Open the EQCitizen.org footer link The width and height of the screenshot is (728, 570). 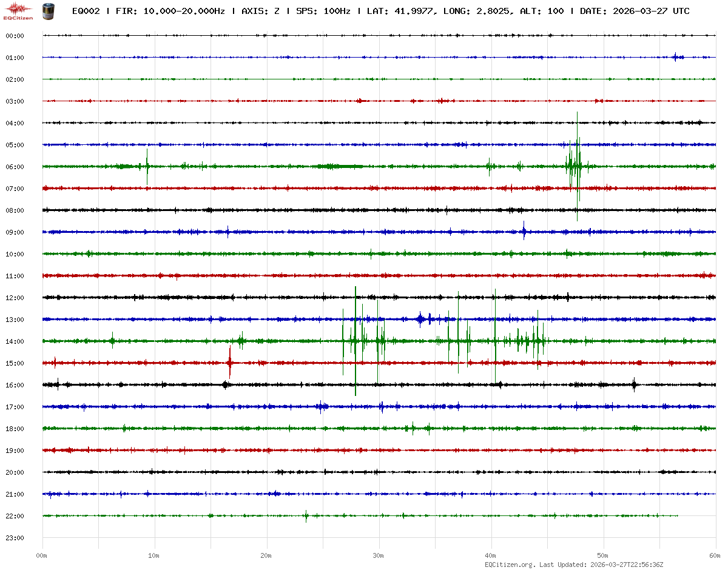(510, 565)
